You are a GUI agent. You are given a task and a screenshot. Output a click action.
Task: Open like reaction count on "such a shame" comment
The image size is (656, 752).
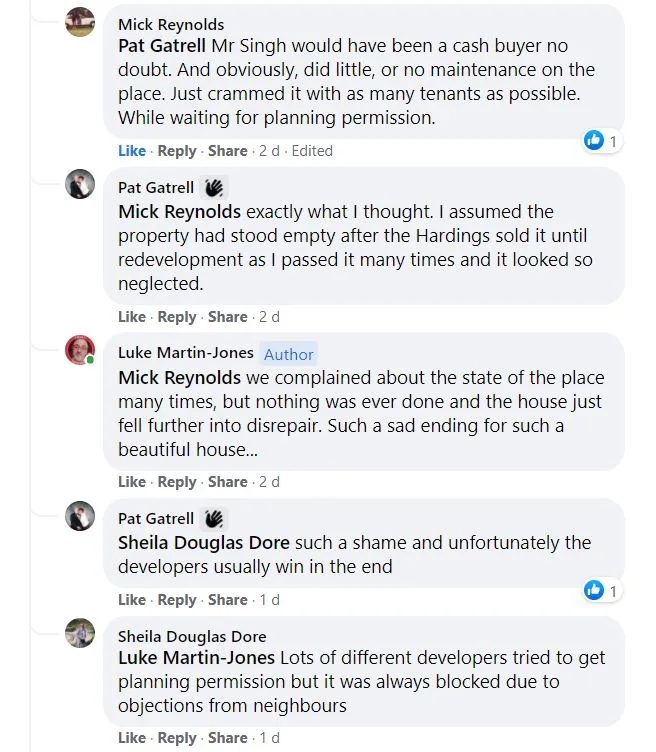[602, 591]
